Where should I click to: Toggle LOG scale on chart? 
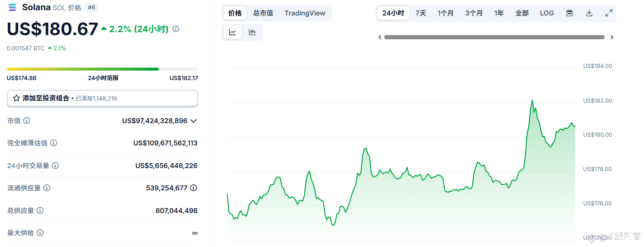pyautogui.click(x=547, y=13)
